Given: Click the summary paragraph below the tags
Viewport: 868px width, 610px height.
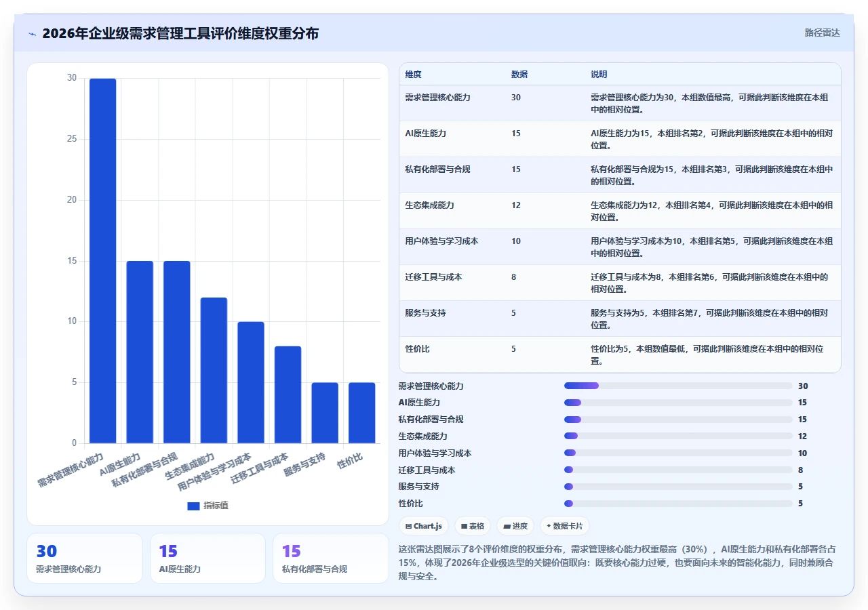Looking at the screenshot, I should click(x=618, y=563).
